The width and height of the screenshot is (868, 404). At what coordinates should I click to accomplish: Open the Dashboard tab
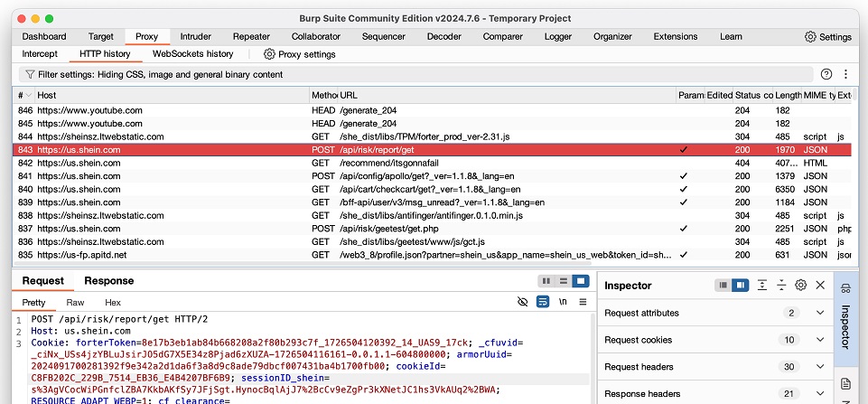point(43,36)
